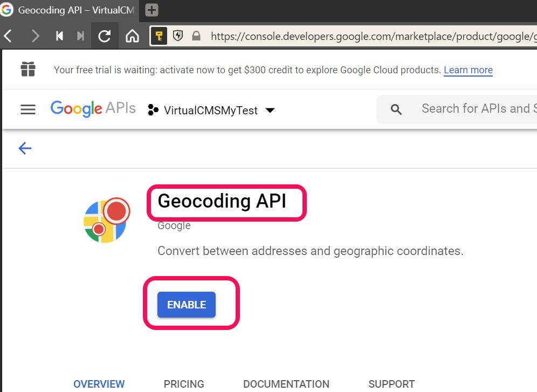Click the shield tracker blocker icon
The width and height of the screenshot is (537, 392).
[x=177, y=36]
